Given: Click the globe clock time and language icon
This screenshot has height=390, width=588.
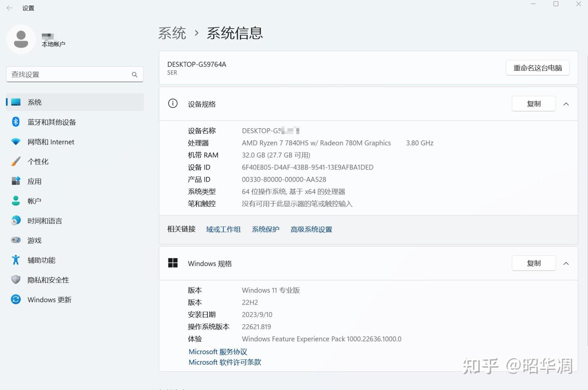Looking at the screenshot, I should (x=16, y=221).
